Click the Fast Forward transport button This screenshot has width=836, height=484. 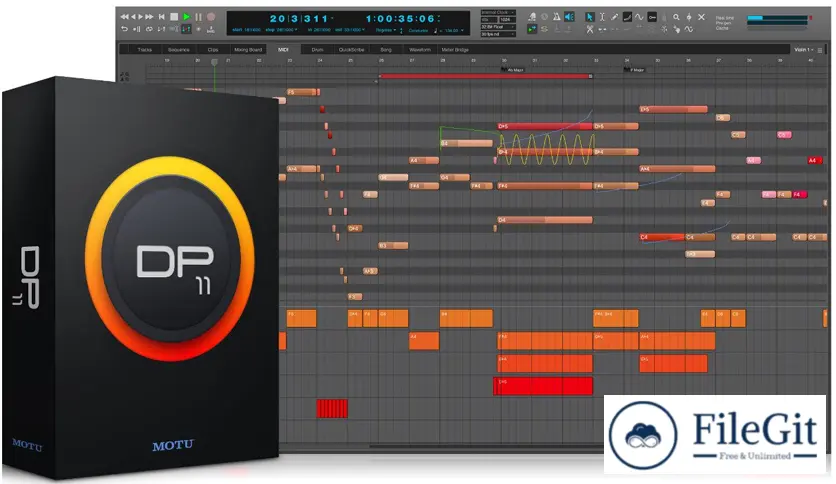(149, 17)
